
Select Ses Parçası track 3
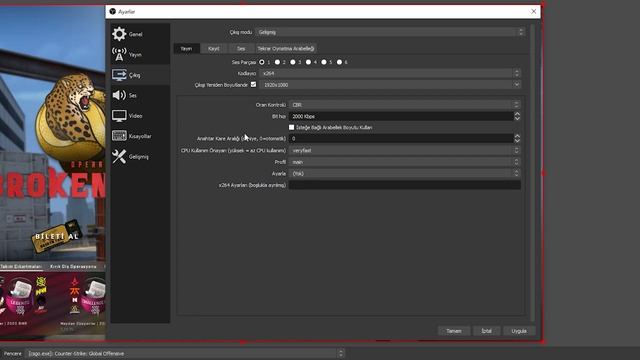293,62
